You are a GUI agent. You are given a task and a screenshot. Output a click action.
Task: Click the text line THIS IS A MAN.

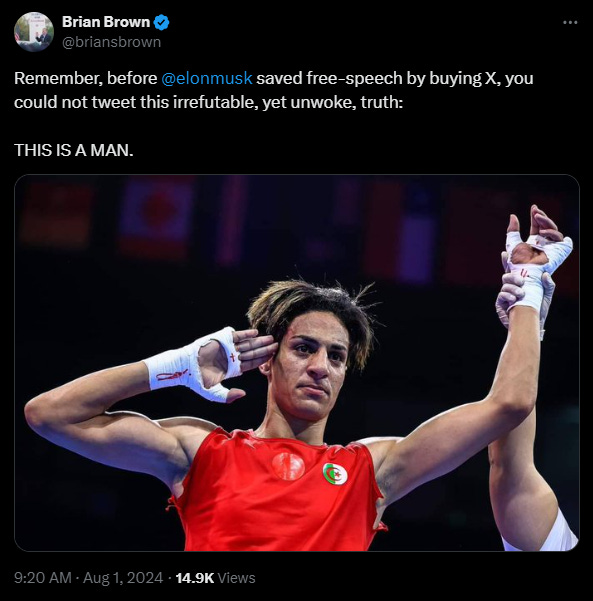pyautogui.click(x=74, y=150)
